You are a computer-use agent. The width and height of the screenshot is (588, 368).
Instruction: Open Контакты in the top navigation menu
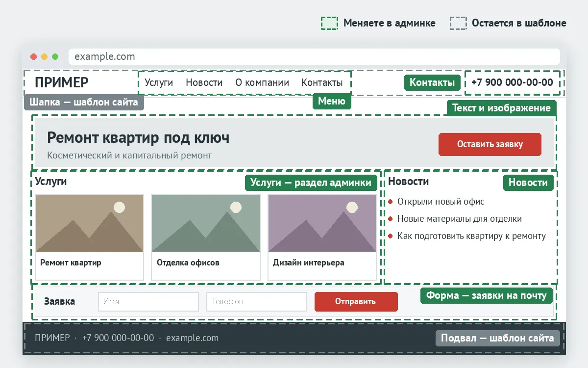click(322, 82)
